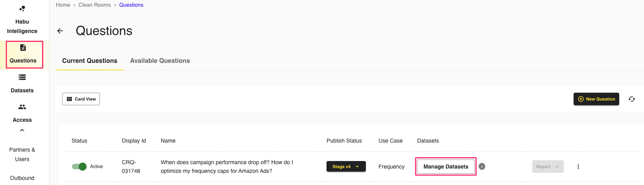This screenshot has height=185, width=644.
Task: Open Partners & Users in sidebar
Action: (x=22, y=154)
